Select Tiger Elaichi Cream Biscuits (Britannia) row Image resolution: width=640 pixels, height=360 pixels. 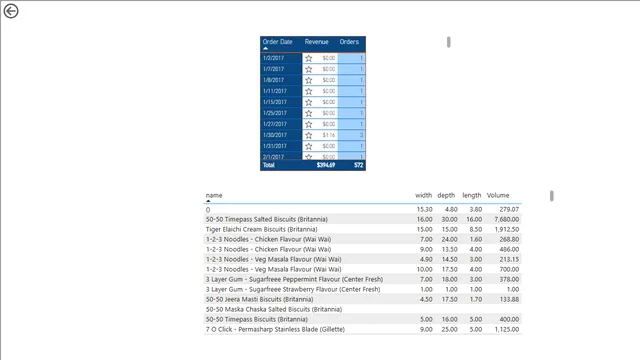pos(362,229)
